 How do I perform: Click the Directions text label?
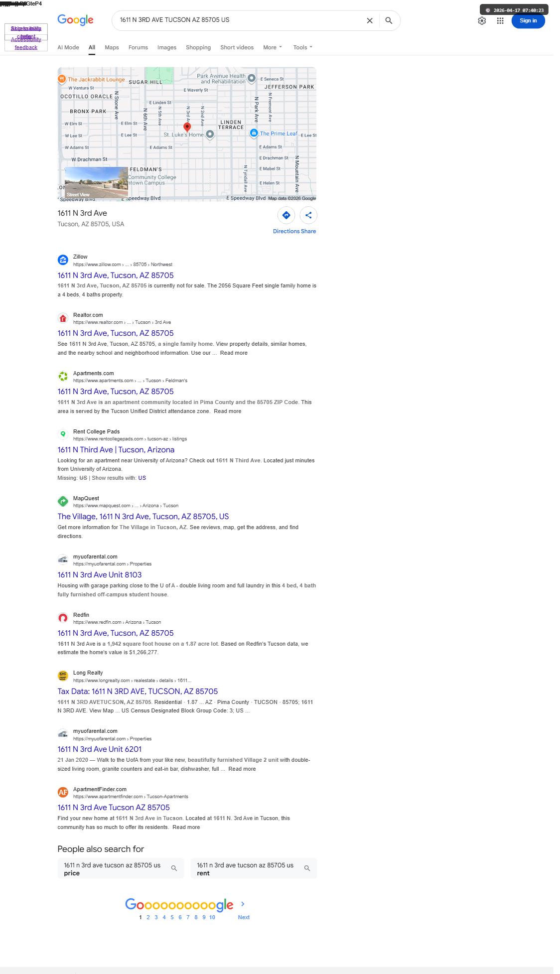tap(286, 231)
